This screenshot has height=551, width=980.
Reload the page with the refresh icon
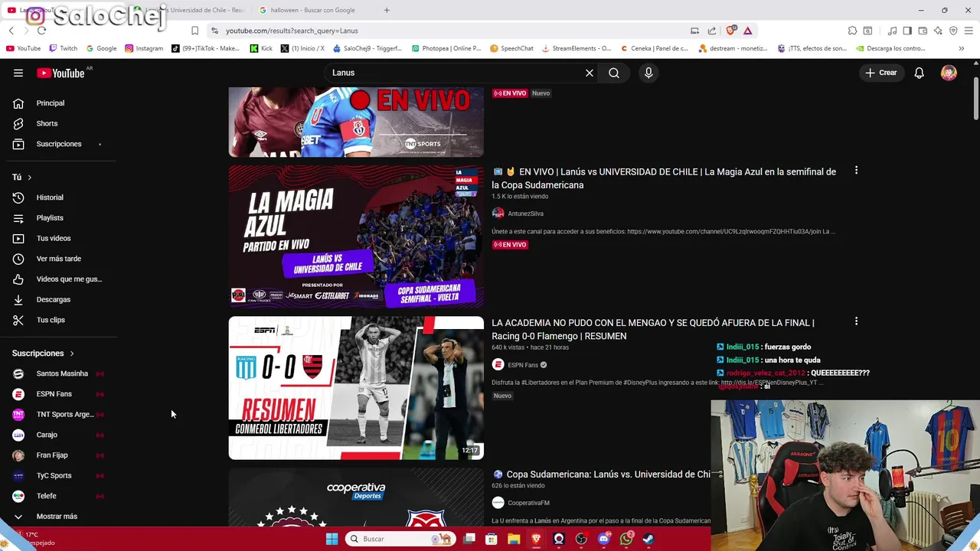(41, 31)
